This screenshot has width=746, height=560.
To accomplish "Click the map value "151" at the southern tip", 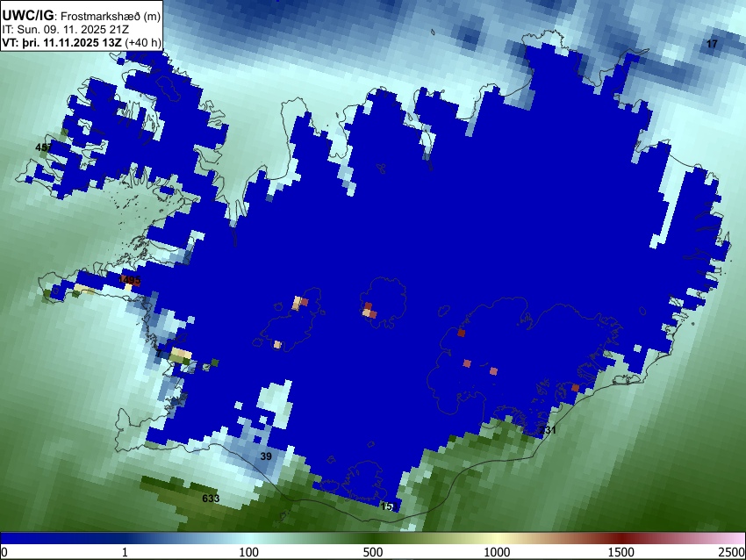I will tap(389, 506).
